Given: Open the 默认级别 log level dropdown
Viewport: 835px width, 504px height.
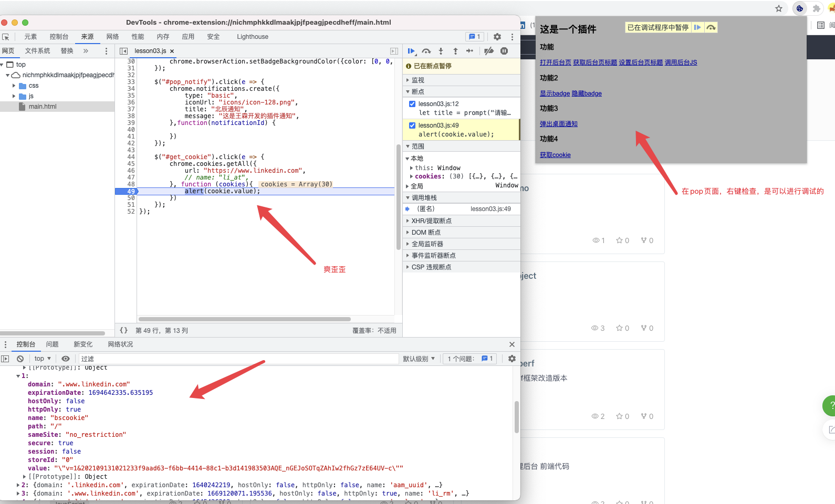Looking at the screenshot, I should coord(419,359).
